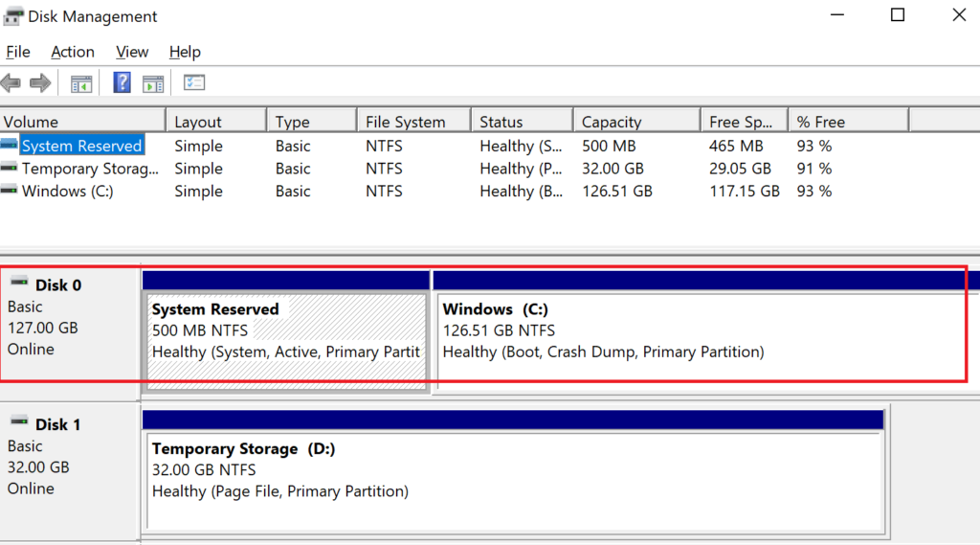The image size is (980, 545).
Task: Open the File menu
Action: coord(18,52)
